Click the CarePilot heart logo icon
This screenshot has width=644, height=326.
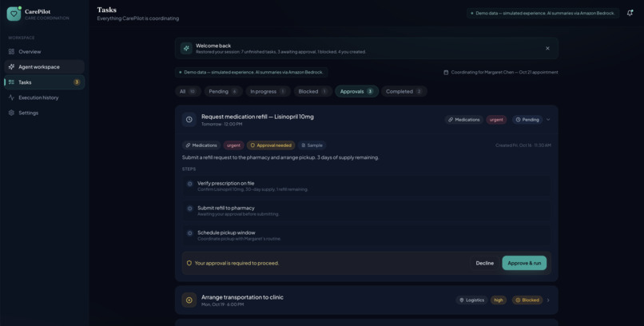click(14, 14)
